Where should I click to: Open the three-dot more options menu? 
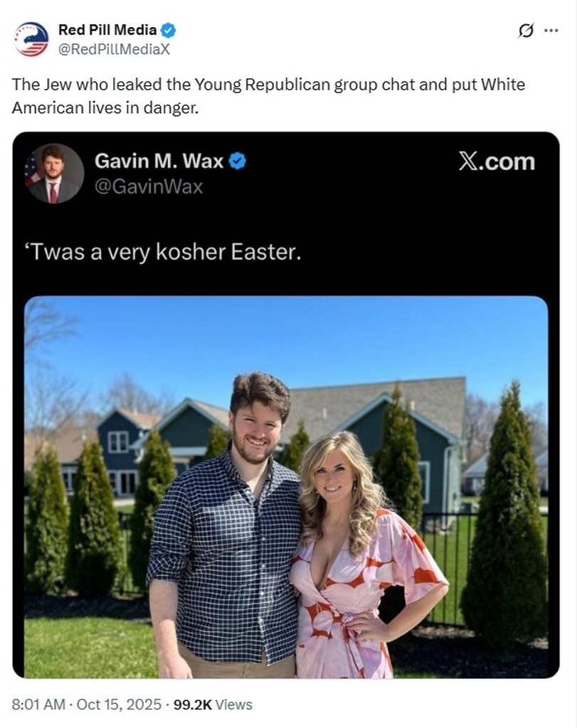click(x=551, y=31)
